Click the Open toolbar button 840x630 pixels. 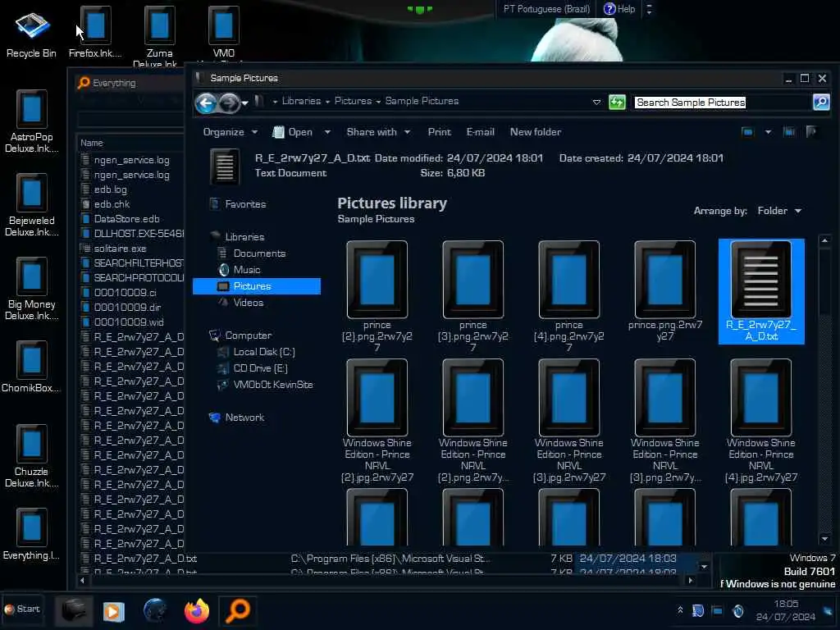tap(293, 132)
